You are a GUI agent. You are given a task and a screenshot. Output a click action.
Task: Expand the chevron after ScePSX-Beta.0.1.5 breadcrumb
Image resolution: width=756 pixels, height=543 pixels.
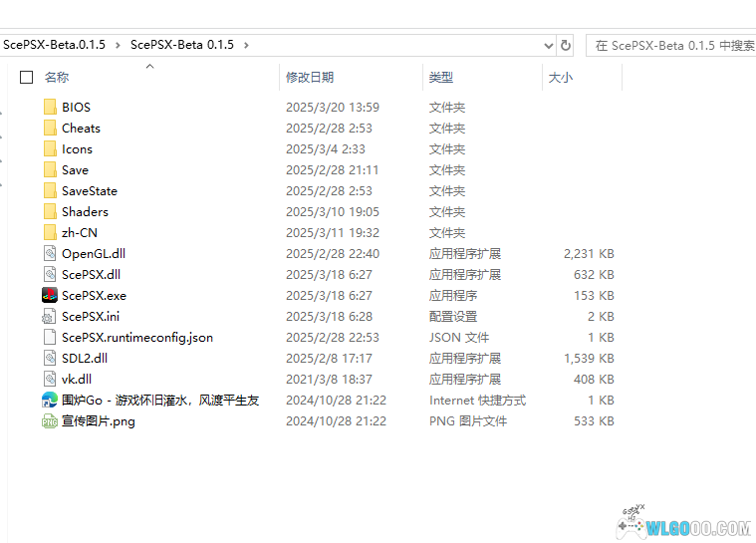(118, 45)
